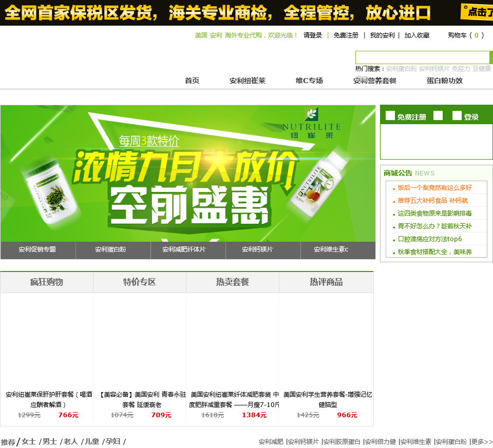Click 加入收藏 to bookmark site

click(x=416, y=35)
